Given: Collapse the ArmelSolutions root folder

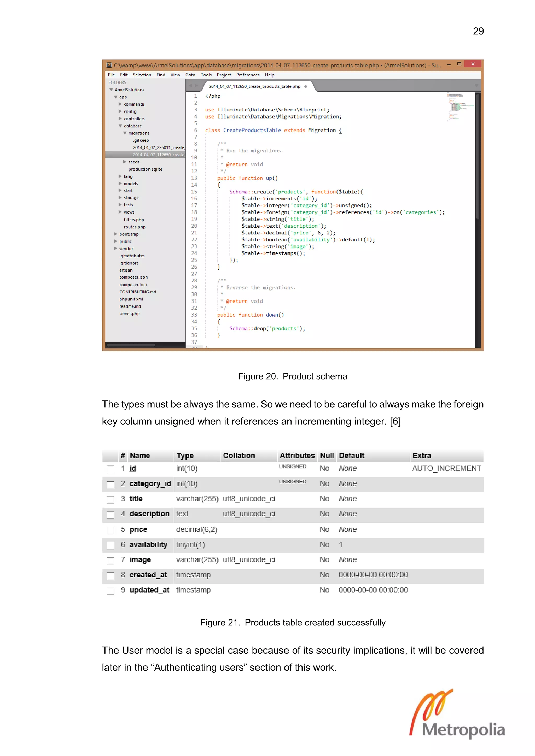Looking at the screenshot, I should [x=111, y=90].
